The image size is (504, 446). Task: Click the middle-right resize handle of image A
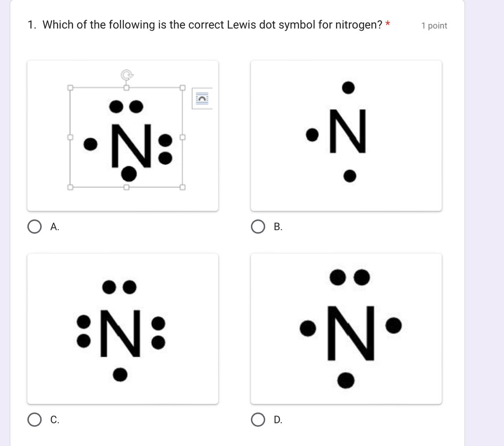(x=182, y=137)
